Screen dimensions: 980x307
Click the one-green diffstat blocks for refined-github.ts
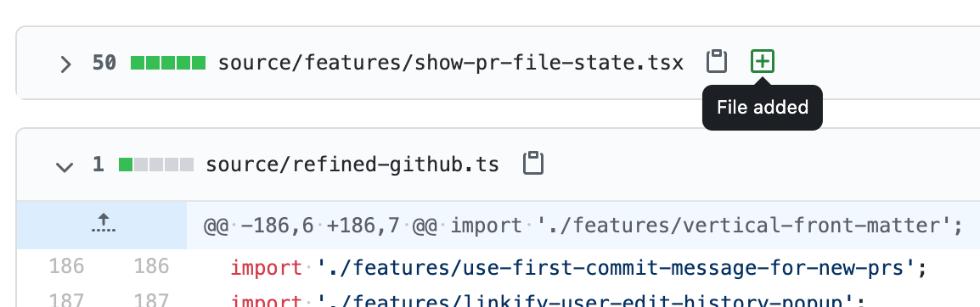pos(156,165)
